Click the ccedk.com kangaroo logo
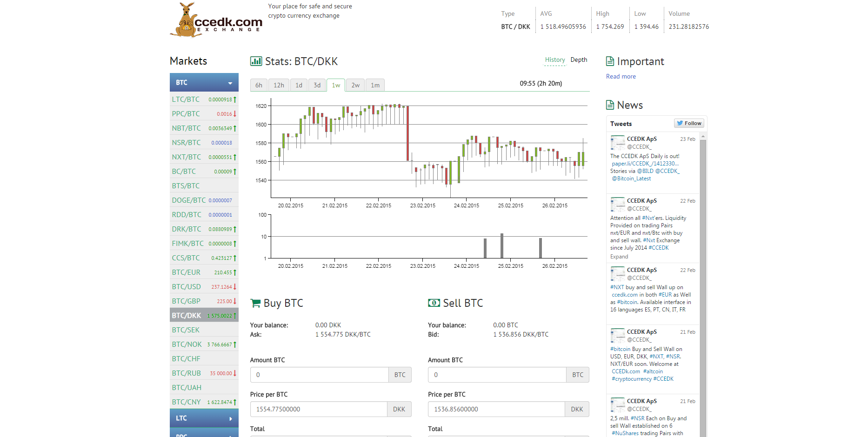 (x=216, y=20)
